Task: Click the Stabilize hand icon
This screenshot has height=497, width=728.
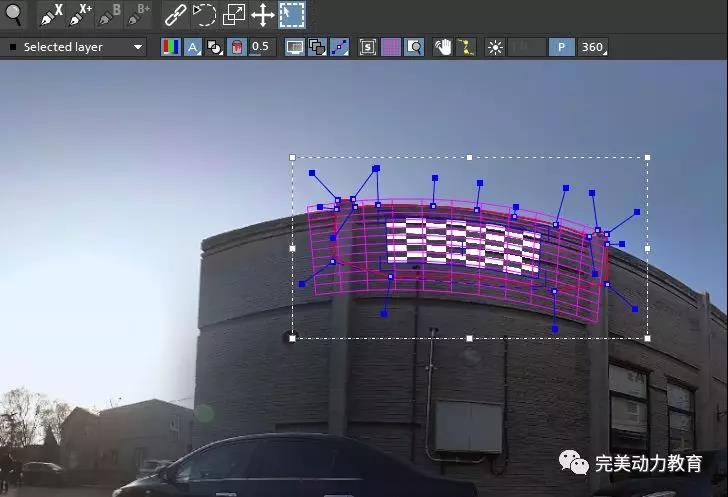Action: pyautogui.click(x=443, y=47)
